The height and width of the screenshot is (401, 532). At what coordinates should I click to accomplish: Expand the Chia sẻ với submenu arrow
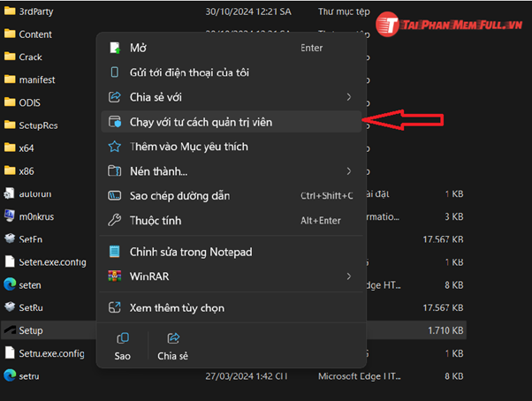[x=348, y=97]
